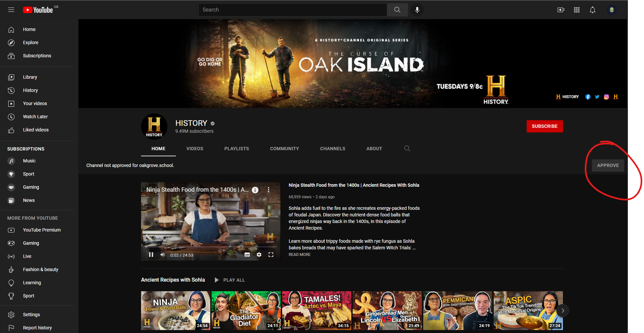Toggle subtitles on featured video
This screenshot has height=333, width=644.
pyautogui.click(x=247, y=255)
